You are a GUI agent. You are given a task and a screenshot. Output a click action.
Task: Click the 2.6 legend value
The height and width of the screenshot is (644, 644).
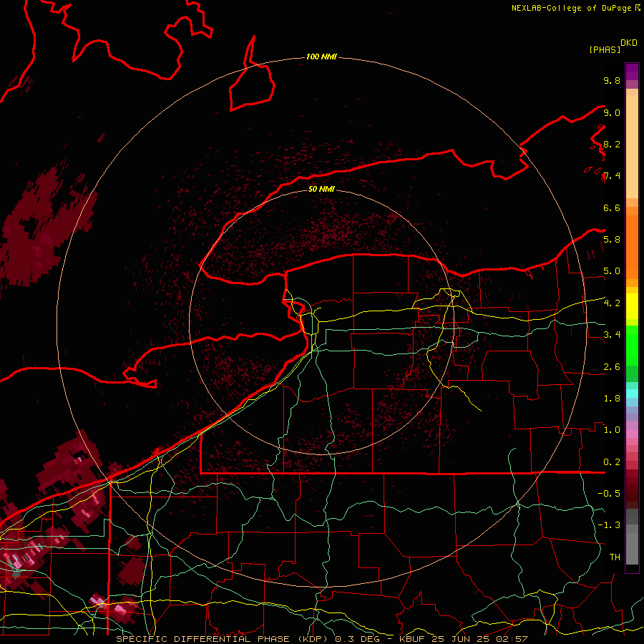612,367
